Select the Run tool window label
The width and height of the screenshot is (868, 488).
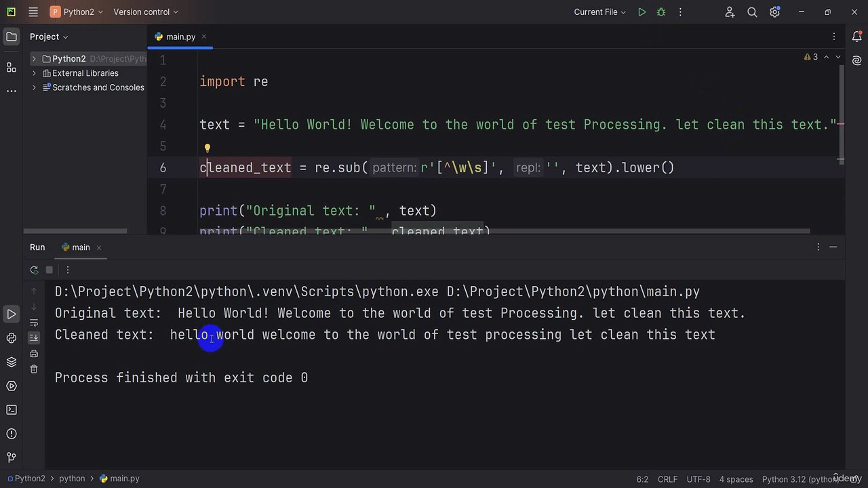pos(37,247)
